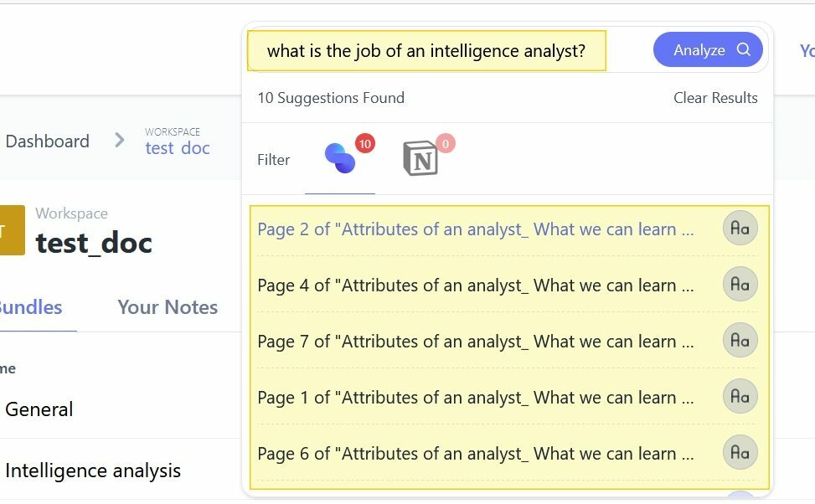815x504 pixels.
Task: Switch to the Your Notes tab
Action: point(168,307)
